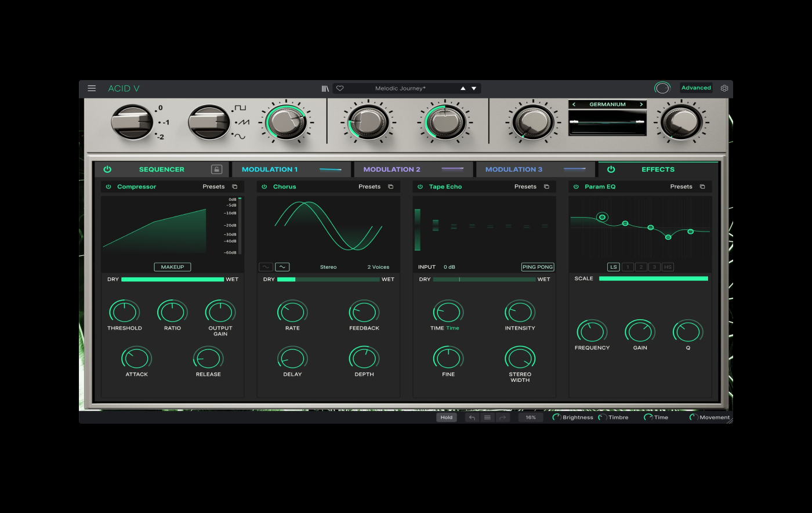Select second chorus sine shape icon

282,267
